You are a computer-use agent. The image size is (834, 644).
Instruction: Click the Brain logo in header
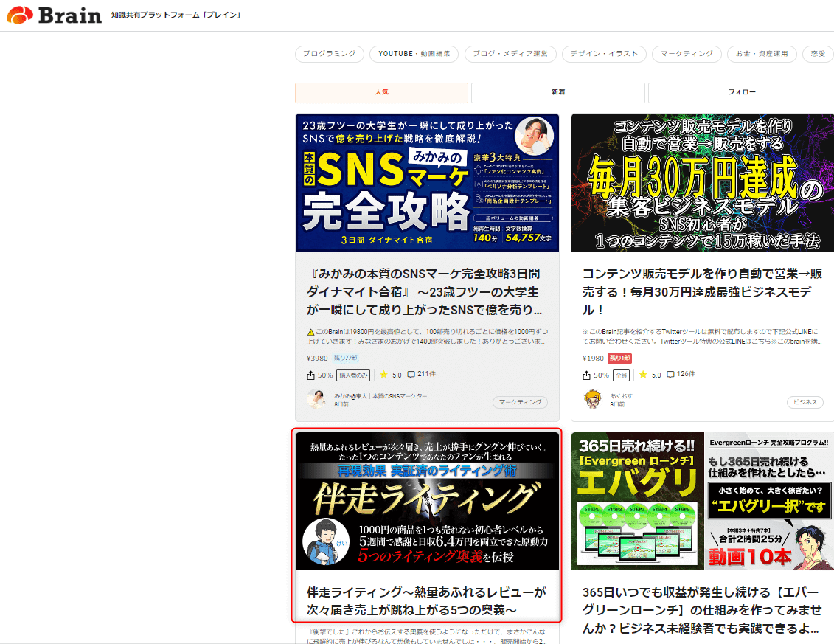click(x=54, y=15)
